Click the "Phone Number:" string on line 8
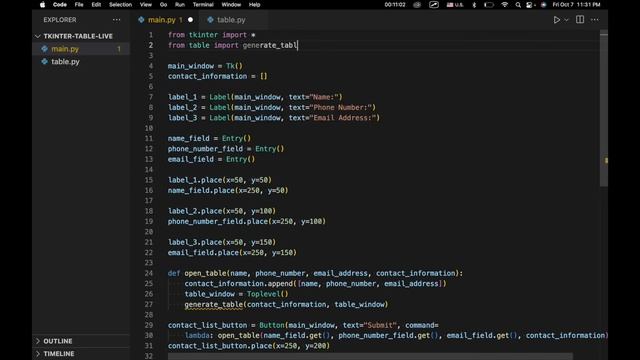The image size is (640, 360). [x=341, y=108]
